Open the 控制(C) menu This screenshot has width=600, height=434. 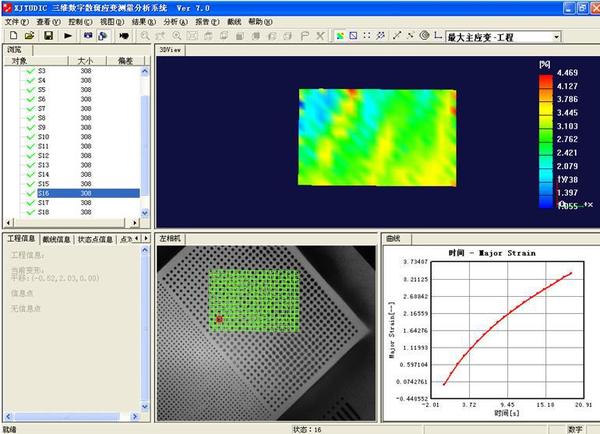[80, 22]
